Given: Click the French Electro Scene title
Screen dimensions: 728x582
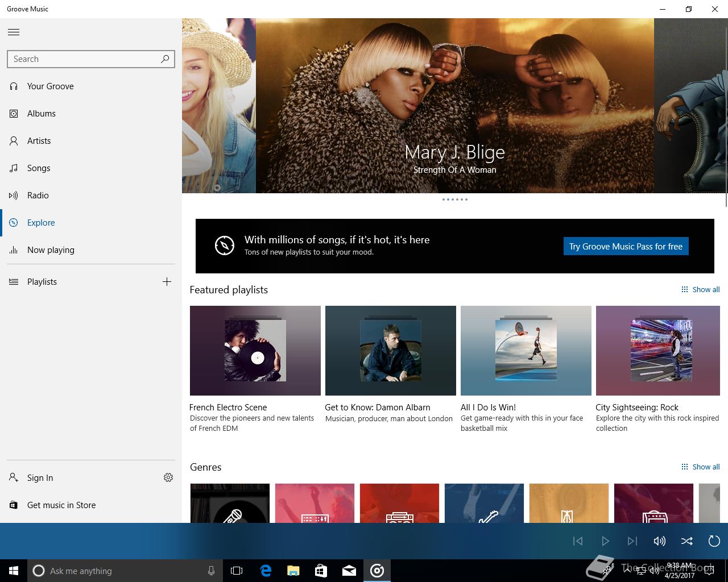Looking at the screenshot, I should coord(228,408).
